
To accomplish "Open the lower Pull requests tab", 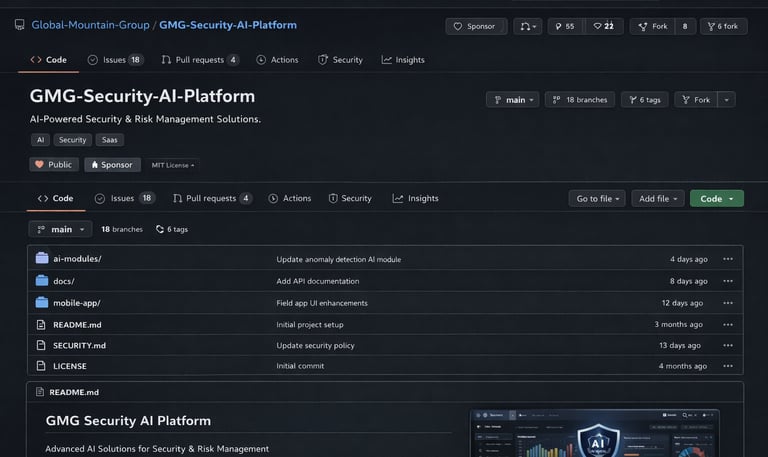I will (x=212, y=198).
